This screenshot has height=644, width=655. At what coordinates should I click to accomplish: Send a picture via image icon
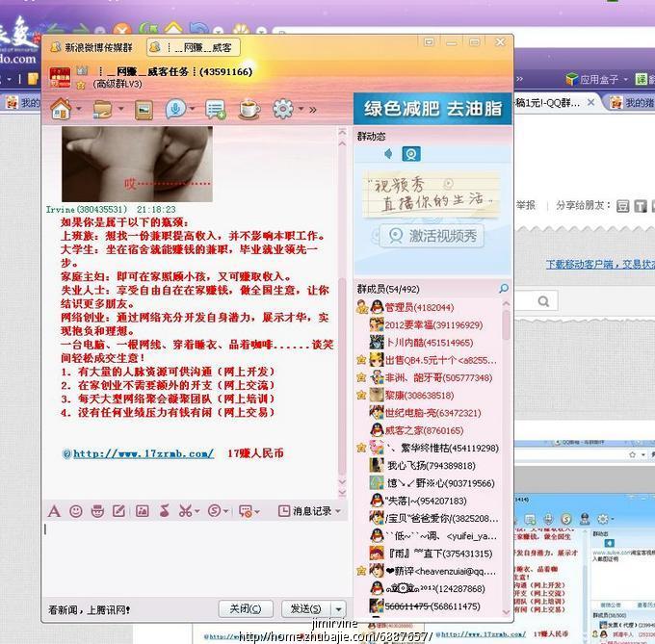click(x=142, y=511)
